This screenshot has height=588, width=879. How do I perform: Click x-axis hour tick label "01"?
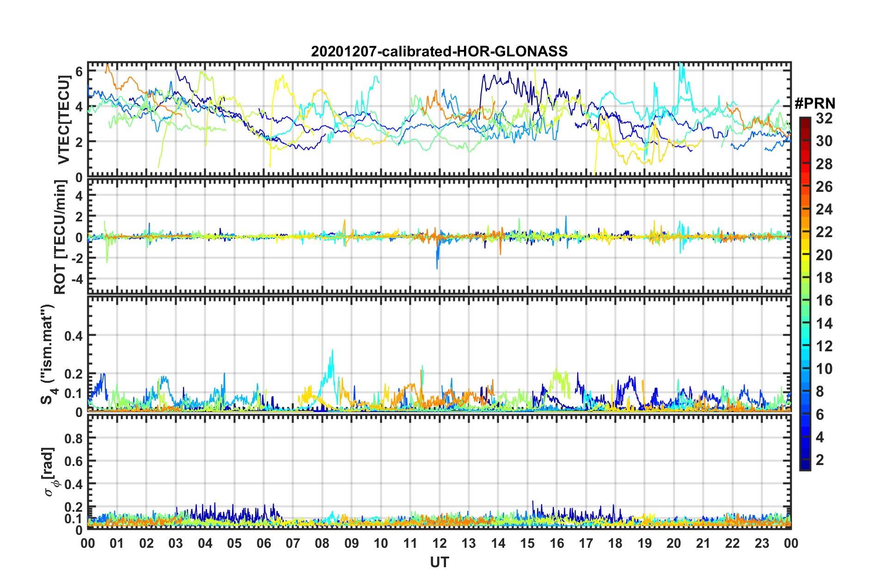[x=117, y=543]
